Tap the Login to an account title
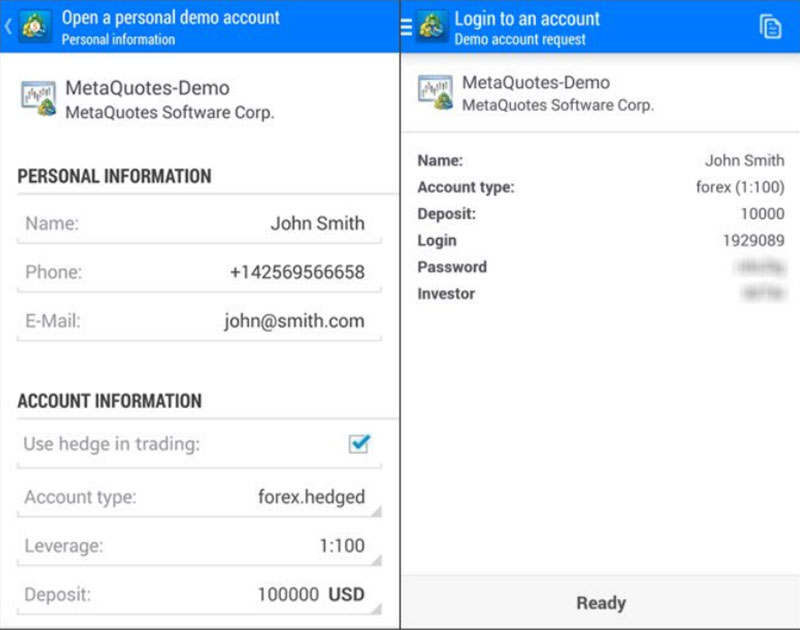The width and height of the screenshot is (800, 630). pyautogui.click(x=527, y=19)
